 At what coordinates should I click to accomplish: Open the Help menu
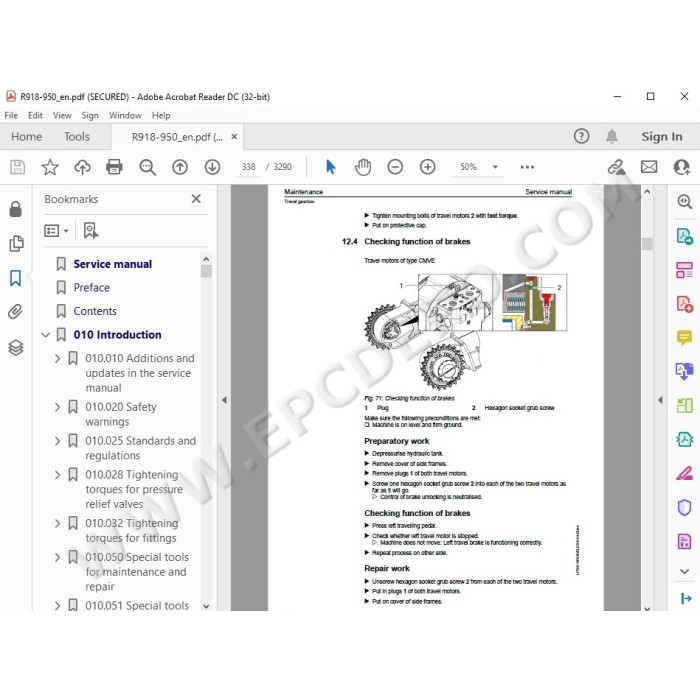click(161, 116)
